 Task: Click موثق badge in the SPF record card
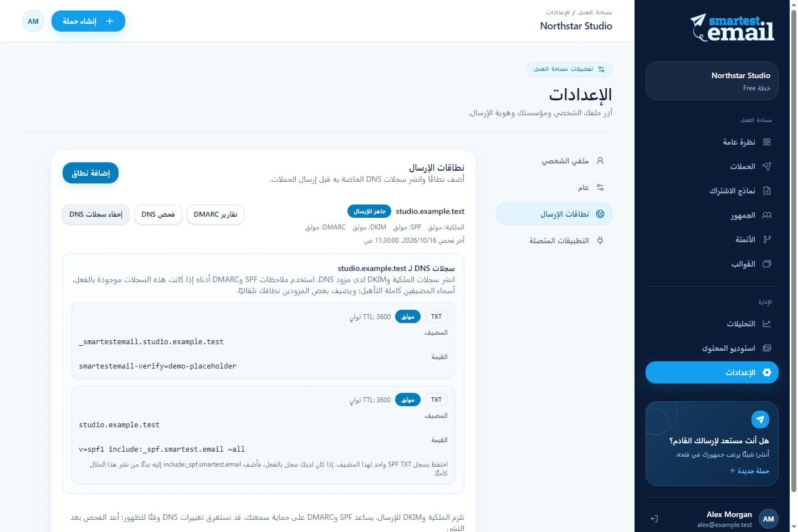[408, 400]
